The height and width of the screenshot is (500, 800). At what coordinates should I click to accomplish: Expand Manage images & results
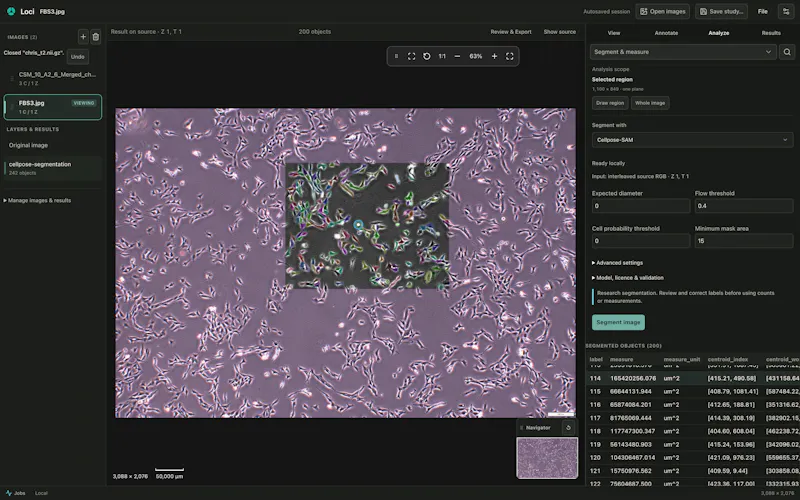[37, 201]
